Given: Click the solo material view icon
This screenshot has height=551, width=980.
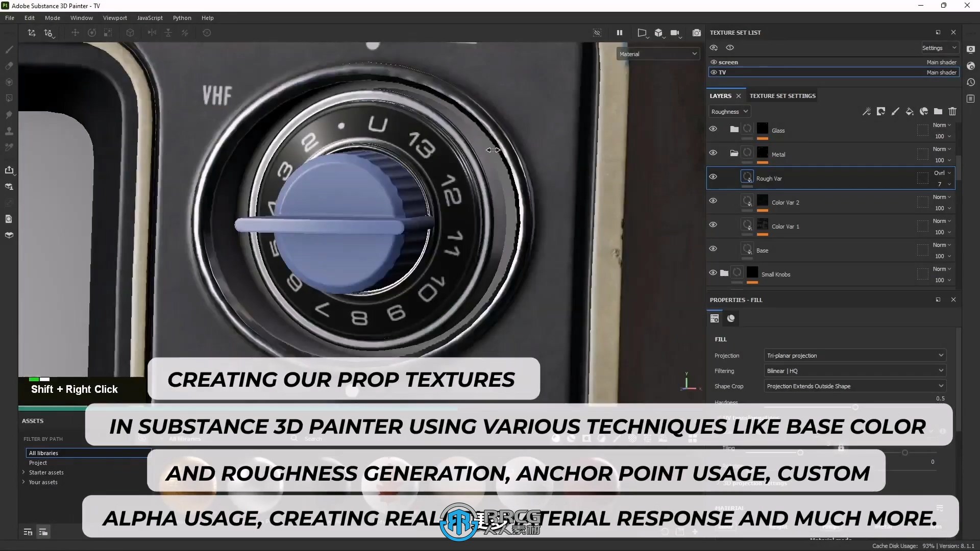Looking at the screenshot, I should pyautogui.click(x=729, y=47).
